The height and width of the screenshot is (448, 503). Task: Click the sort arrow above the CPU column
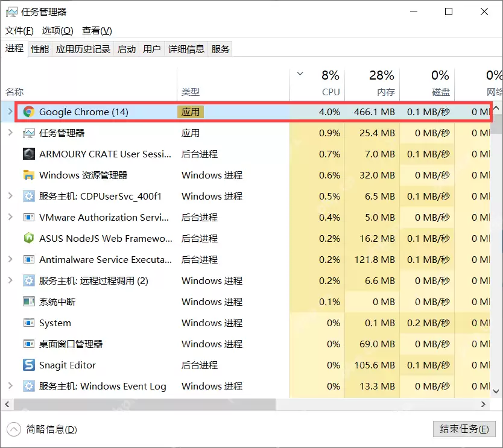[300, 74]
